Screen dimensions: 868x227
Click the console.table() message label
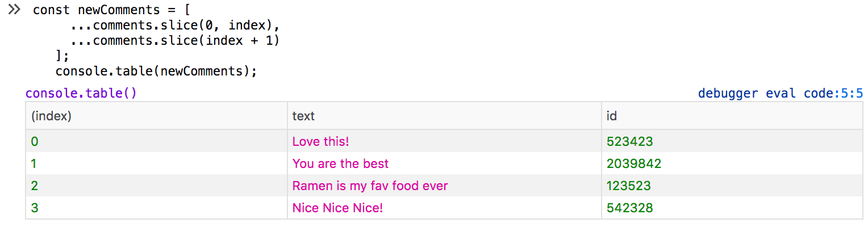(x=81, y=93)
